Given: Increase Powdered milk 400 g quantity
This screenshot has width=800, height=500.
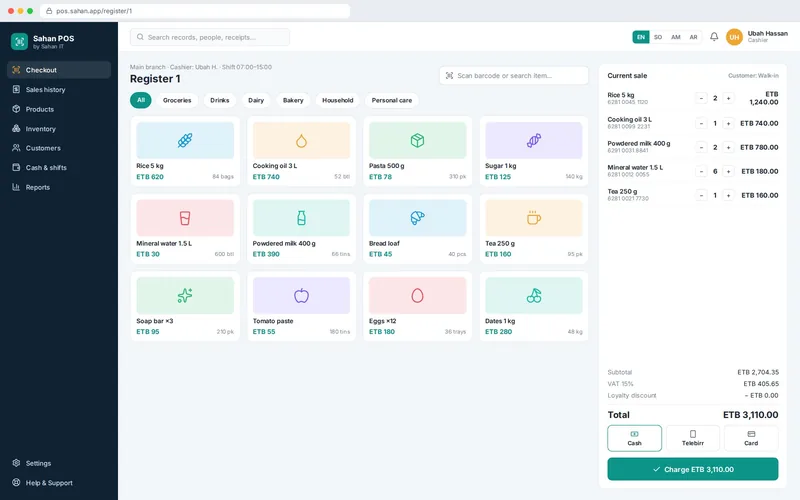Looking at the screenshot, I should click(x=728, y=147).
